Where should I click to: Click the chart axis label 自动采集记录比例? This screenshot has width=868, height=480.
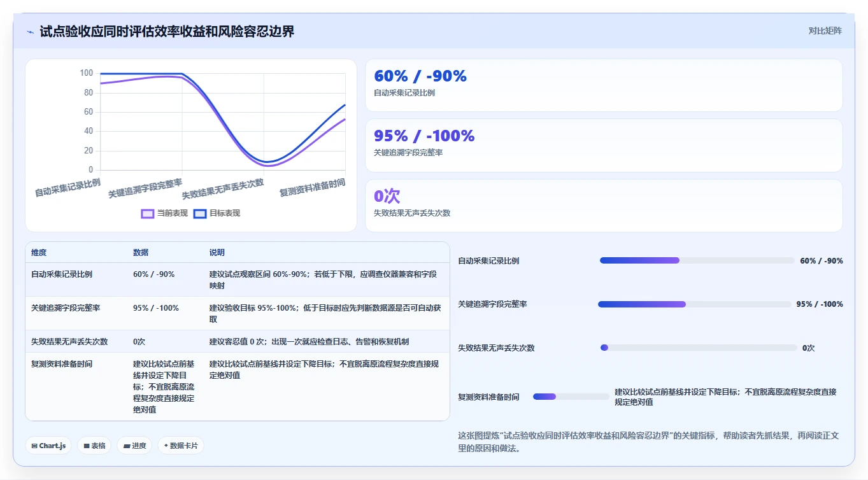point(68,187)
